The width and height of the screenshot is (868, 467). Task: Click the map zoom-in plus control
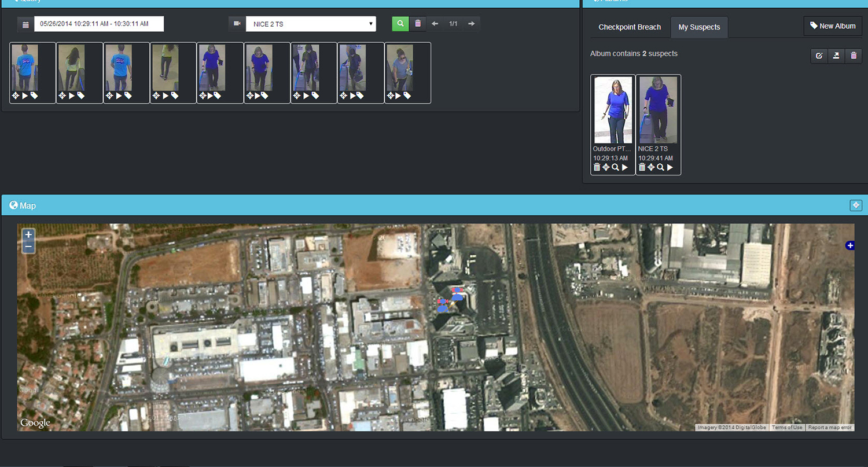[28, 234]
